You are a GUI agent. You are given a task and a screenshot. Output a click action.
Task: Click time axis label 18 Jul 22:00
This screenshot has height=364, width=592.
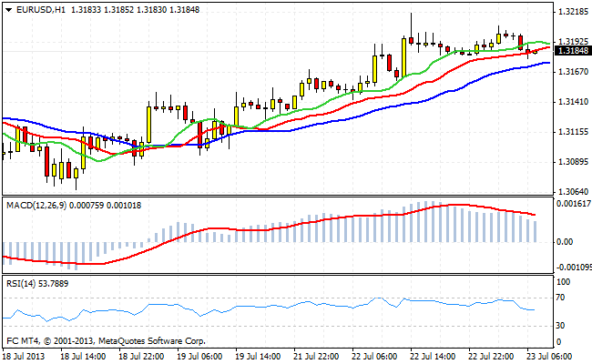click(141, 357)
